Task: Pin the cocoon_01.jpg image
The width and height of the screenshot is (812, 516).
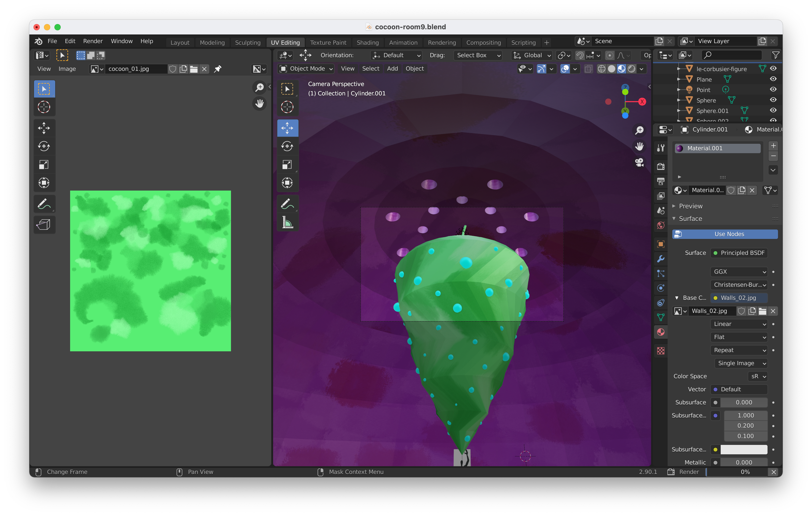Action: click(x=218, y=69)
